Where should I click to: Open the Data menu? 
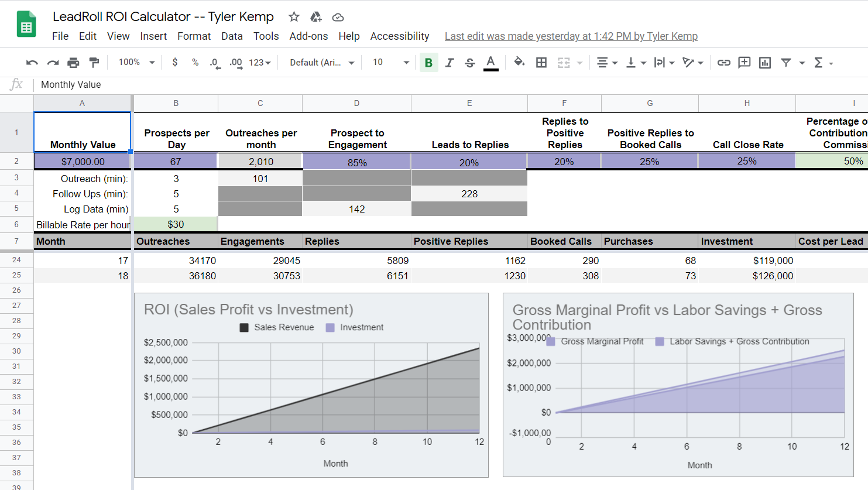[x=232, y=36]
